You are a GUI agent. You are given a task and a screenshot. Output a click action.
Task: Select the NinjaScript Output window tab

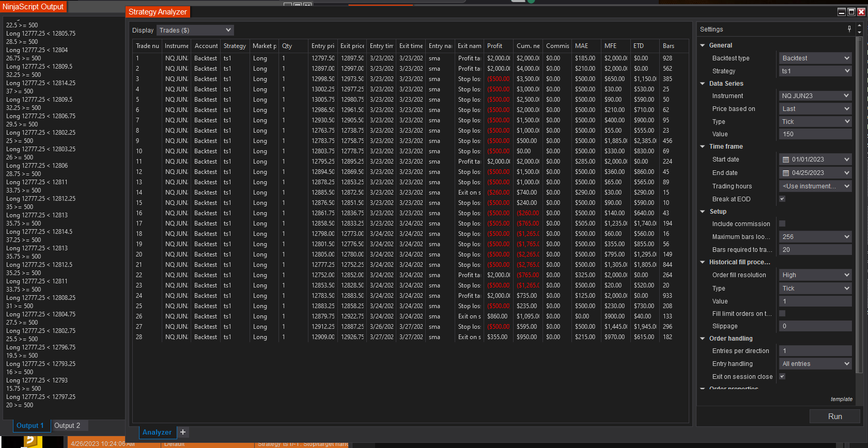[33, 7]
